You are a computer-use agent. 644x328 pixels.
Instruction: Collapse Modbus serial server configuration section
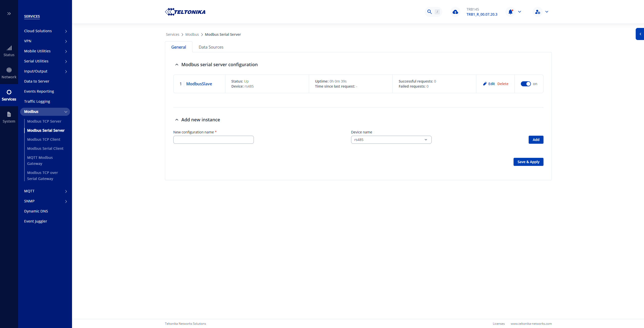(177, 65)
